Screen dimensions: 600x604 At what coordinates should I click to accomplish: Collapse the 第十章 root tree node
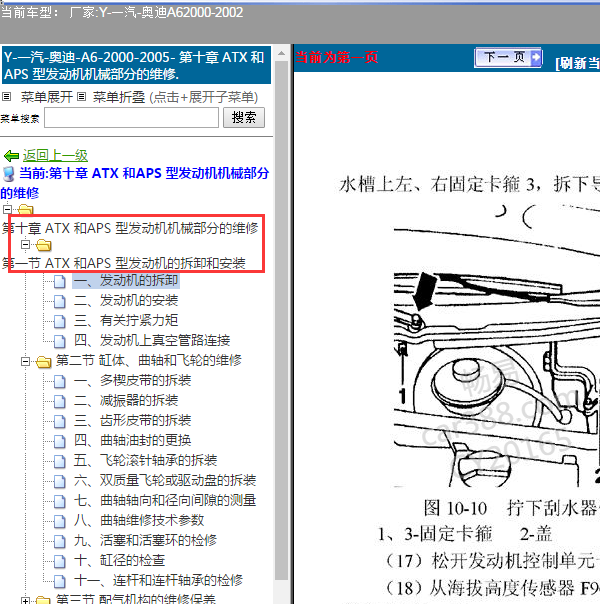(x=7, y=209)
